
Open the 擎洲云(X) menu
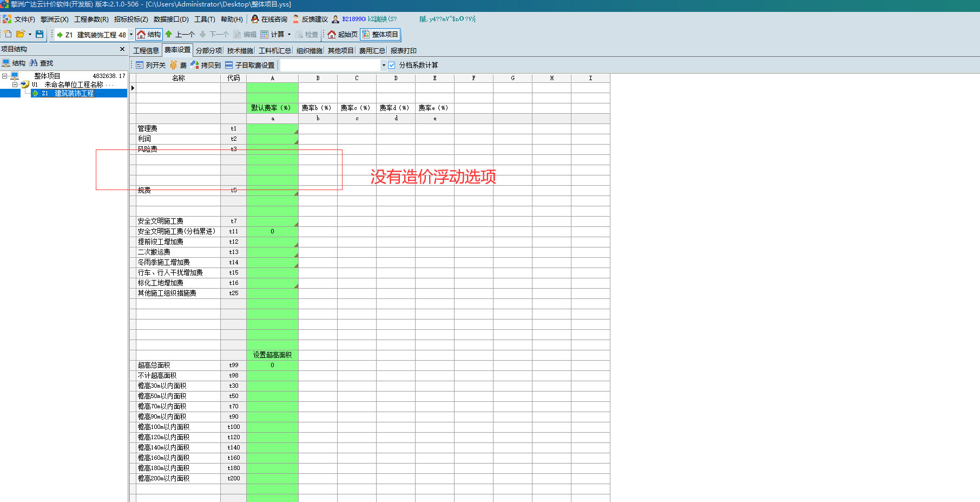click(x=54, y=19)
